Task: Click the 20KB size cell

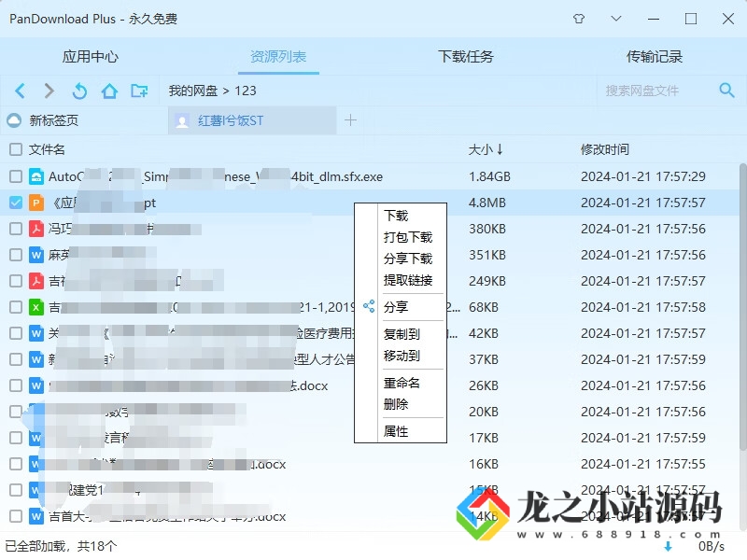Action: point(483,412)
